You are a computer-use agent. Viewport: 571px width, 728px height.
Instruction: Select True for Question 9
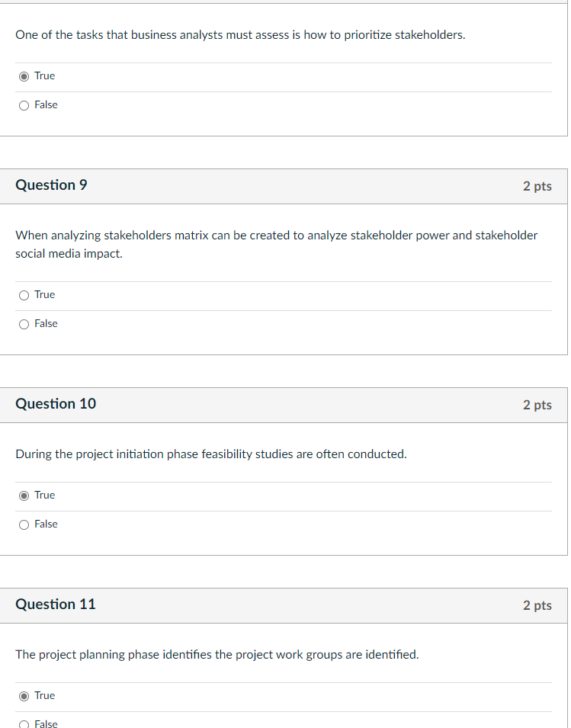point(24,295)
